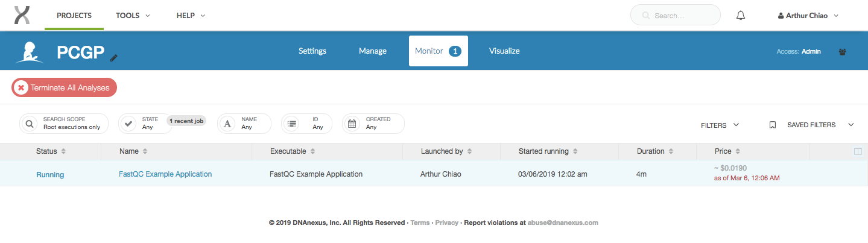Image resolution: width=868 pixels, height=243 pixels.
Task: Open the Terms link in footer
Action: coord(420,222)
